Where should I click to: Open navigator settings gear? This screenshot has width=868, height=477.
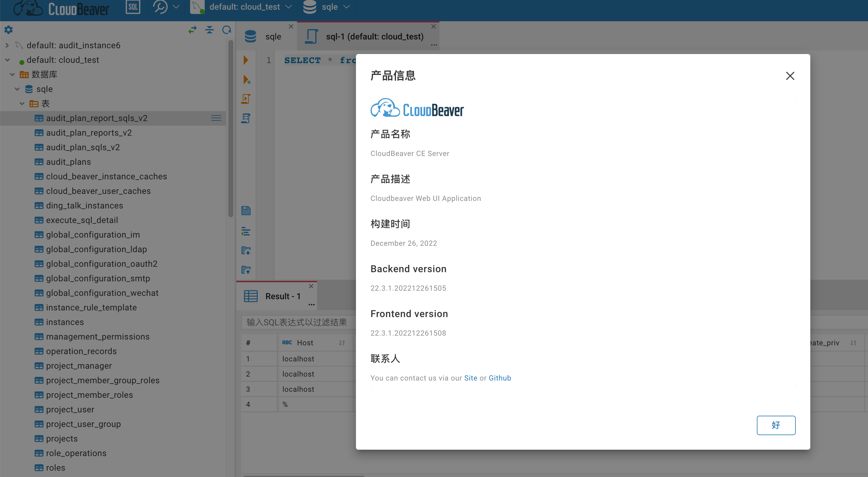[x=9, y=30]
